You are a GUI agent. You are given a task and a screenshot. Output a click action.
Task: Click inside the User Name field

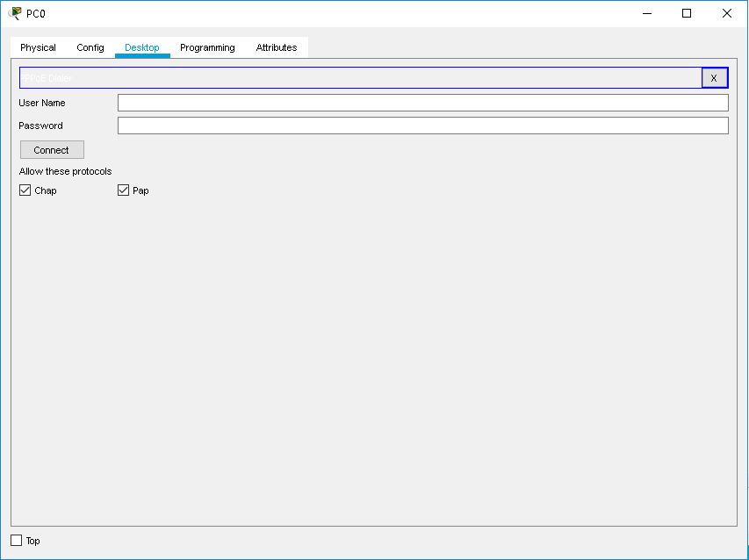(x=422, y=102)
